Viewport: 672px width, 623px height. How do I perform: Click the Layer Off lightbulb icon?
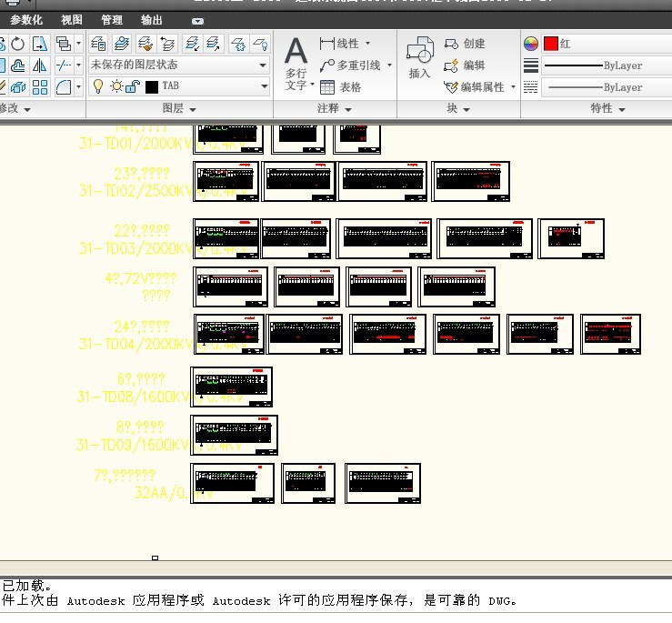point(260,44)
